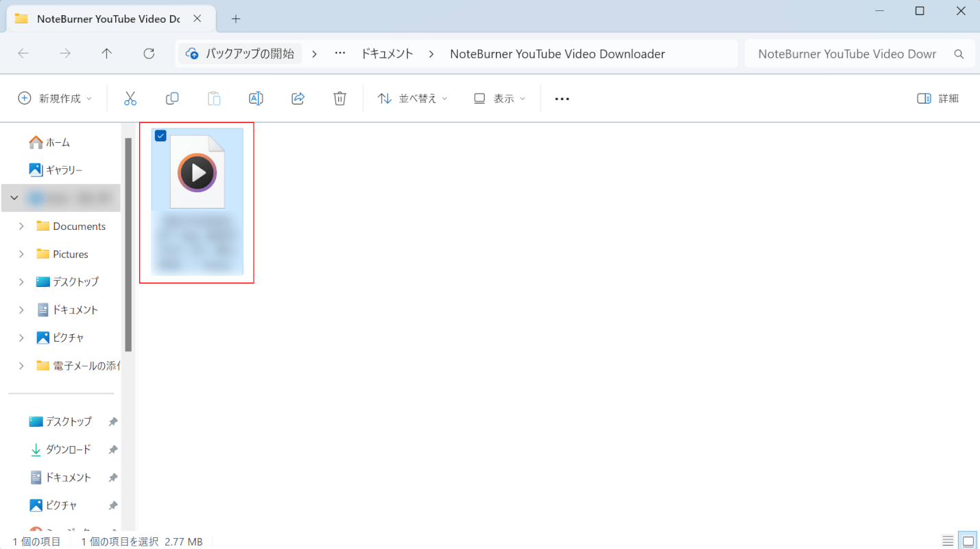Select Documents folder in tree
Image resolution: width=980 pixels, height=549 pixels.
(x=71, y=226)
